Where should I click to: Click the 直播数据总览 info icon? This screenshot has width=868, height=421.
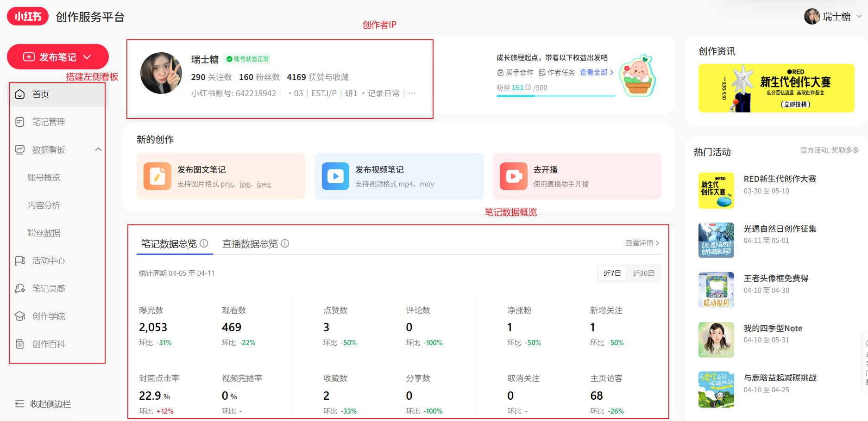(285, 243)
